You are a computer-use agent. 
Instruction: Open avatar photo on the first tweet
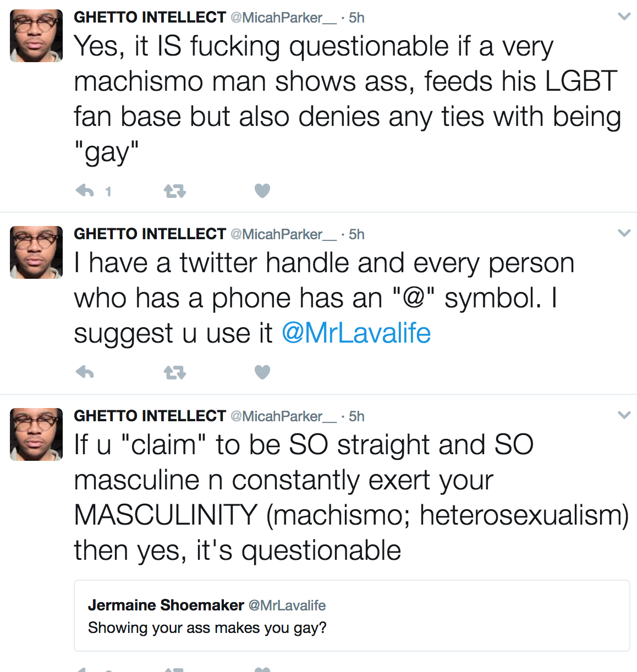point(36,36)
